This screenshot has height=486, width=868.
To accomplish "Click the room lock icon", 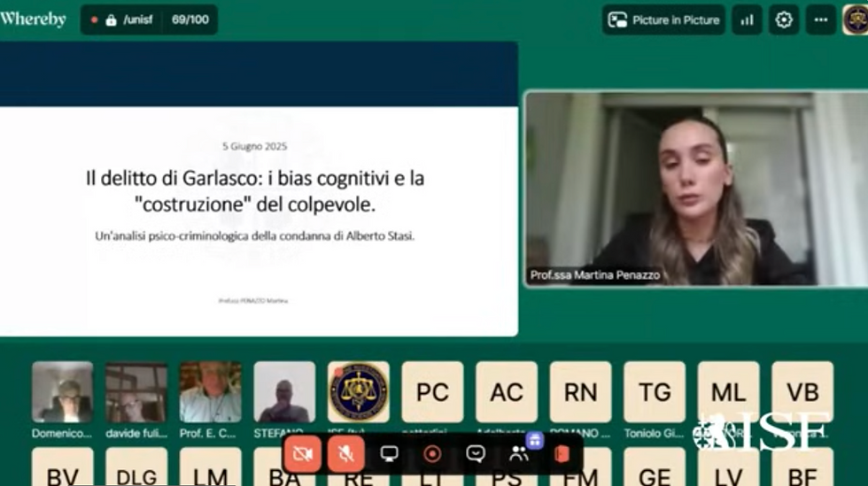I will pos(112,20).
